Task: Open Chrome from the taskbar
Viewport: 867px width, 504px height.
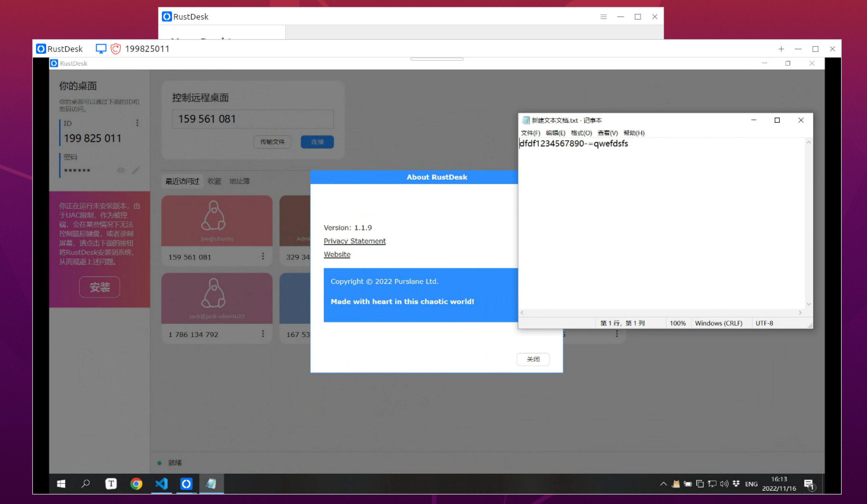Action: (x=136, y=484)
